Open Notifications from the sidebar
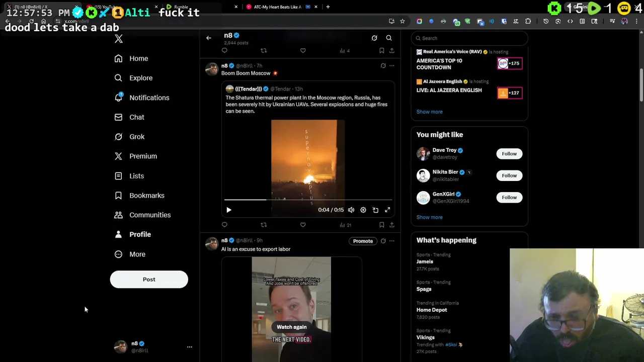Image resolution: width=644 pixels, height=362 pixels. click(x=142, y=98)
